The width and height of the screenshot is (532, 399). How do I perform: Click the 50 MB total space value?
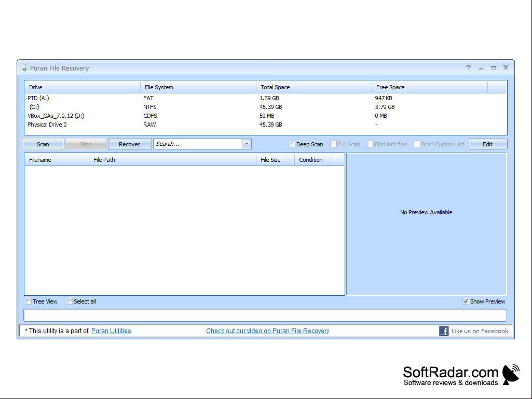(267, 116)
